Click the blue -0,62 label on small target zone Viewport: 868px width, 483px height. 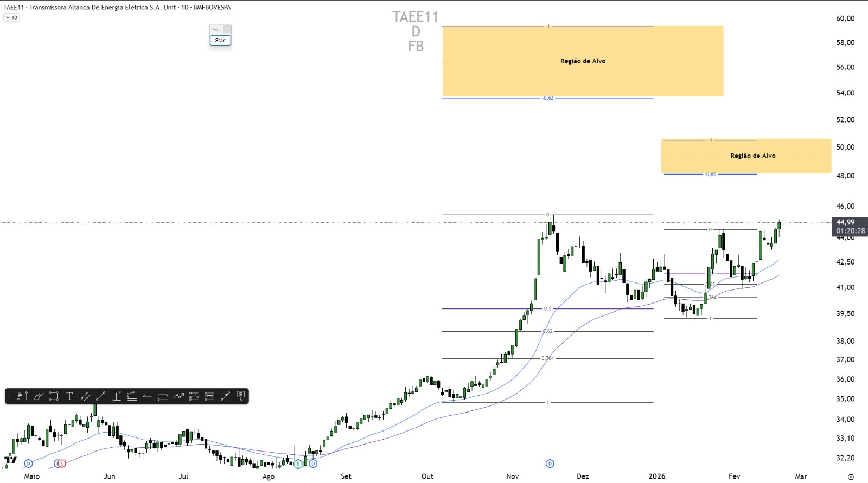711,175
